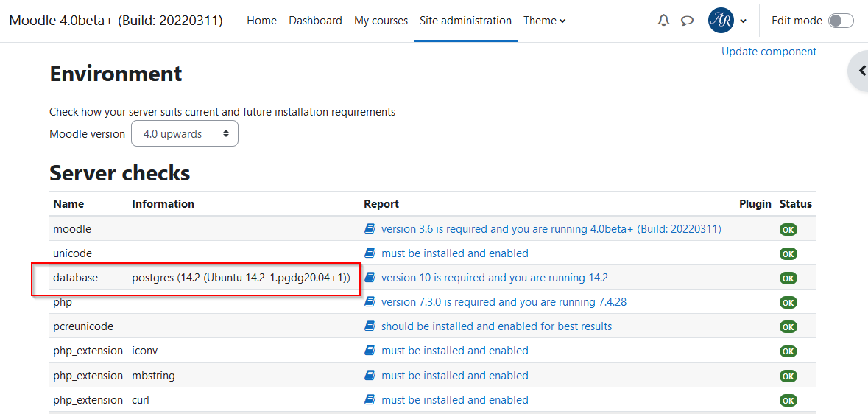
Task: Click the AR user avatar
Action: [x=721, y=21]
